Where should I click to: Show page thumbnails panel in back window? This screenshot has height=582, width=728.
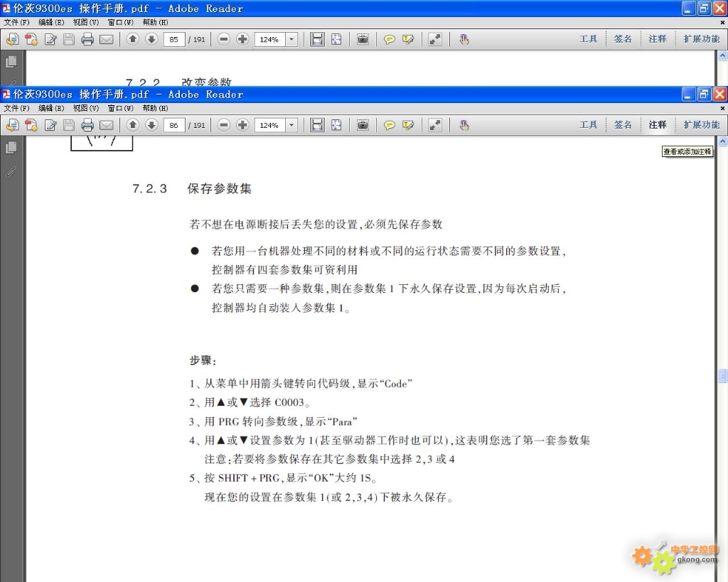coord(11,62)
